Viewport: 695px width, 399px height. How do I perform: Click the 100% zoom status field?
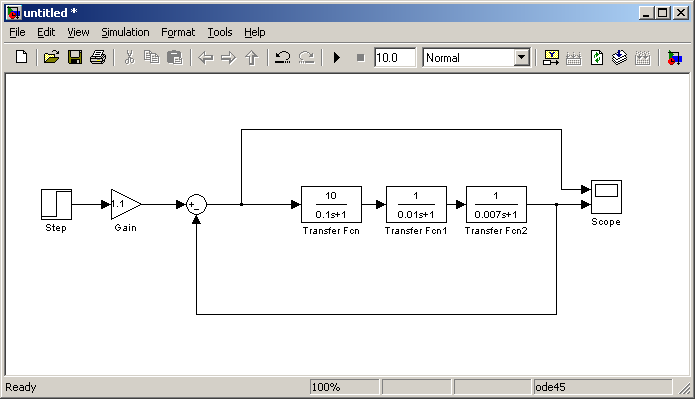[344, 387]
